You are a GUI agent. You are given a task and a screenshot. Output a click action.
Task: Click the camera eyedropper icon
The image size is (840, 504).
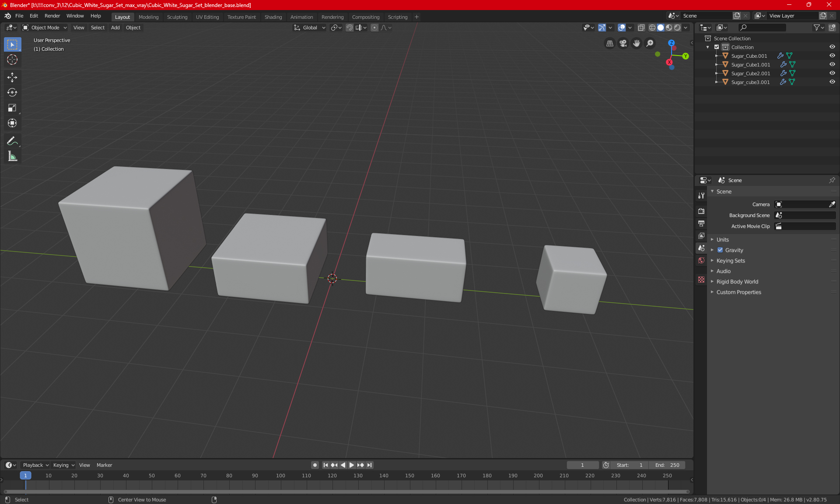click(832, 204)
